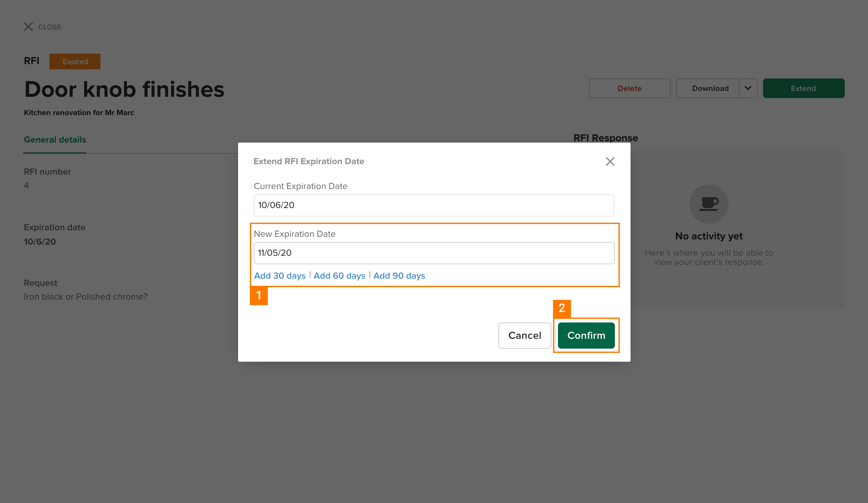Click the "Current Expiration Date" label
The width and height of the screenshot is (868, 503).
coord(300,186)
